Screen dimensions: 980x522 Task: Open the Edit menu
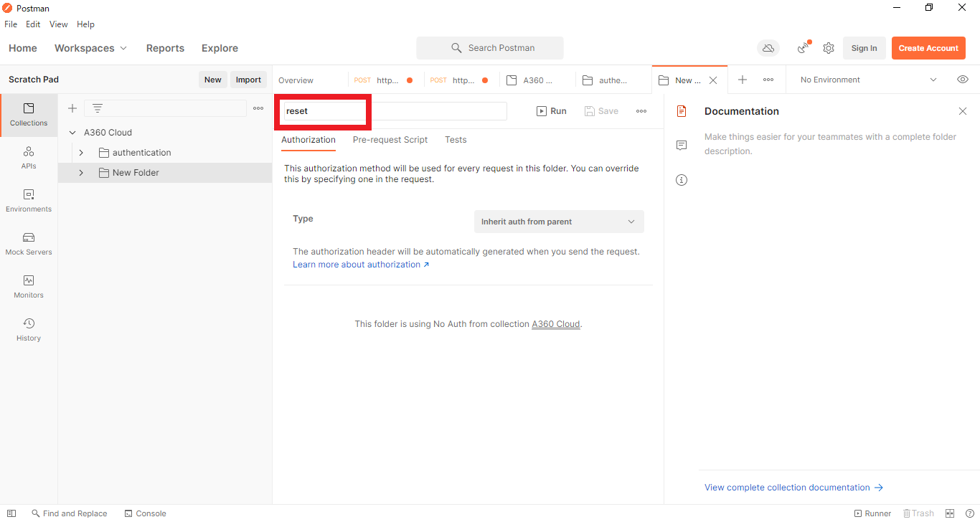[33, 24]
